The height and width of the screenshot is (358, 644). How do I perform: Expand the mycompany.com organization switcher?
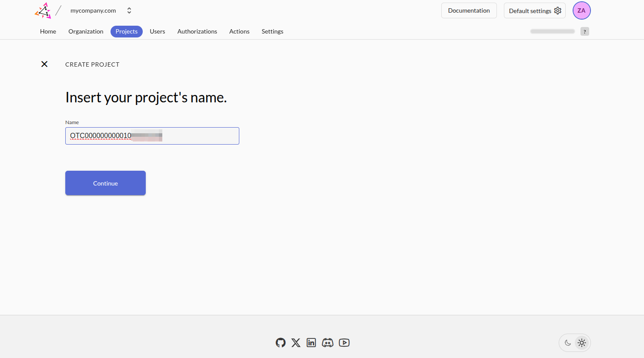pos(129,11)
